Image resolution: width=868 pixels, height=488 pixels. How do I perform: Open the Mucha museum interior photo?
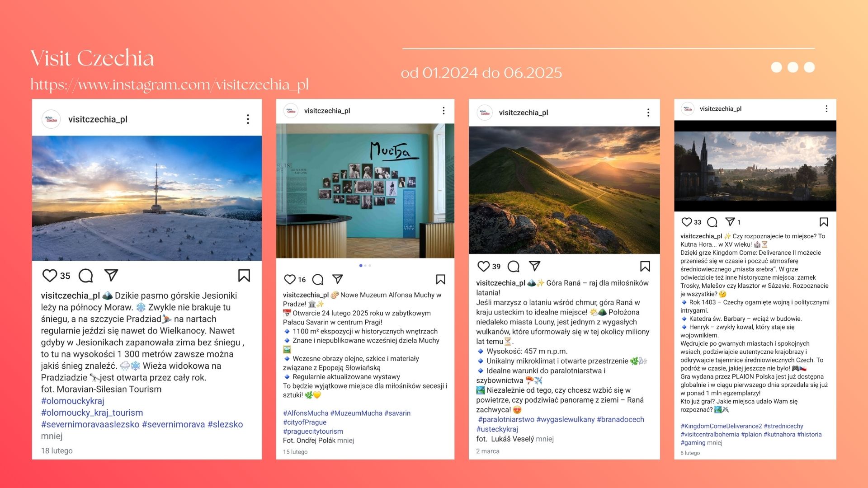click(x=365, y=191)
